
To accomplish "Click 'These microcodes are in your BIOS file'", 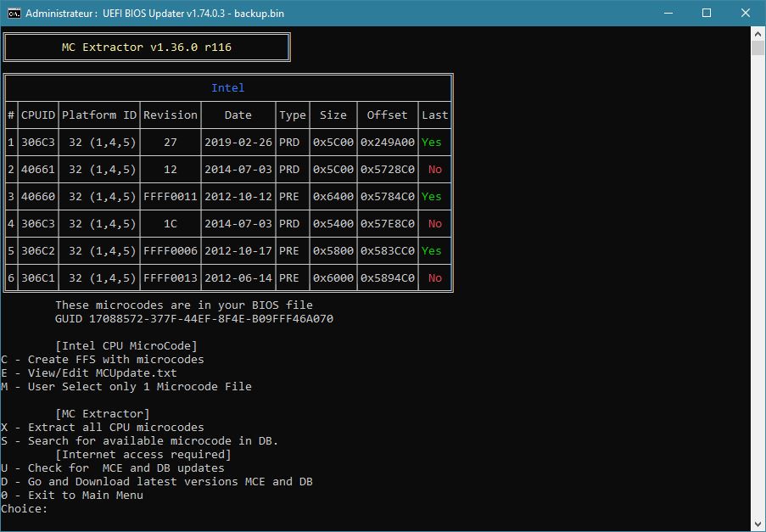I will (184, 305).
